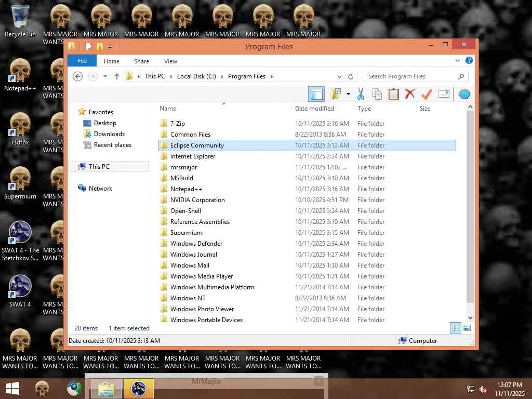Screen dimensions: 532x399
Task: Click the scroll down arrow of file list
Action: 470,317
